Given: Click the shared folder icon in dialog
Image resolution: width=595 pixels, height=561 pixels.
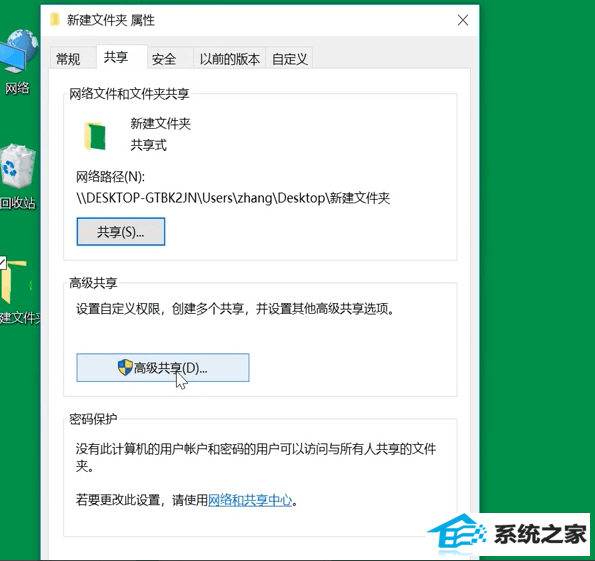Looking at the screenshot, I should click(94, 136).
